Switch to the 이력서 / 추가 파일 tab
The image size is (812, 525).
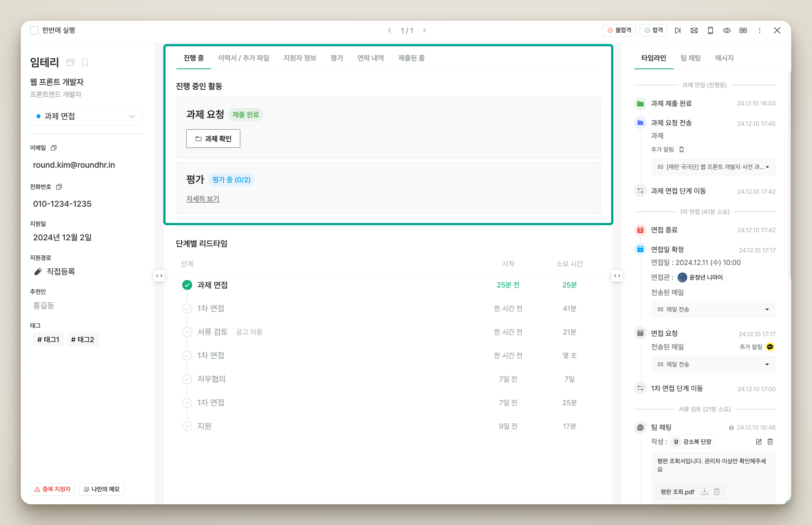pyautogui.click(x=244, y=58)
